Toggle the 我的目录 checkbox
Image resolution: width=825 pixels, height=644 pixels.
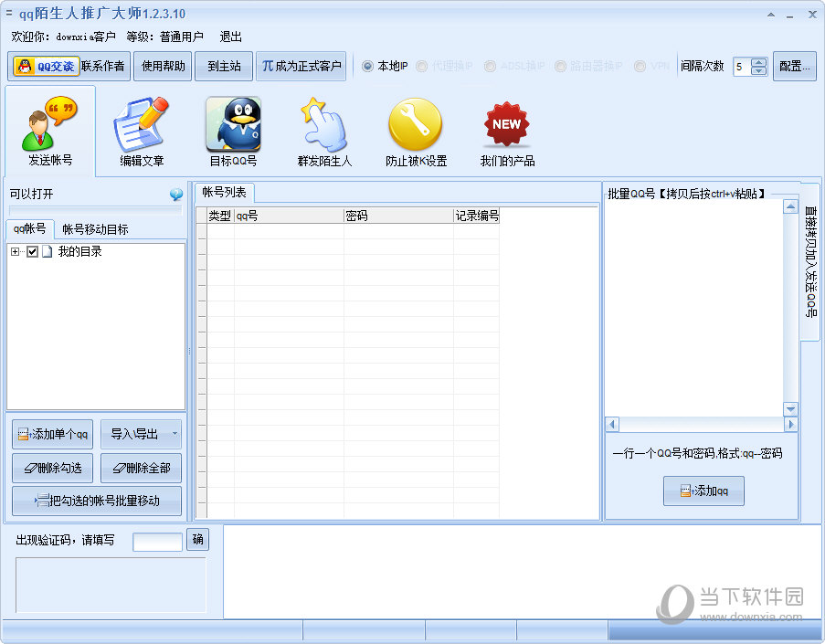pyautogui.click(x=32, y=251)
